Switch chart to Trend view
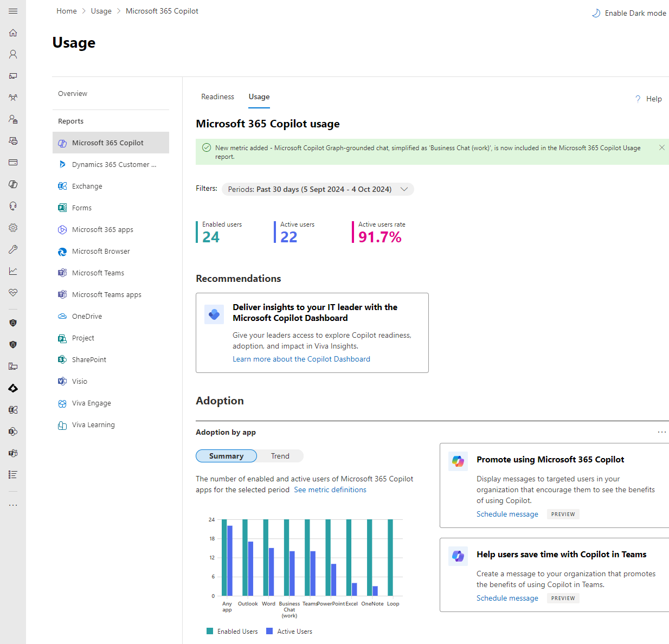 (x=280, y=456)
